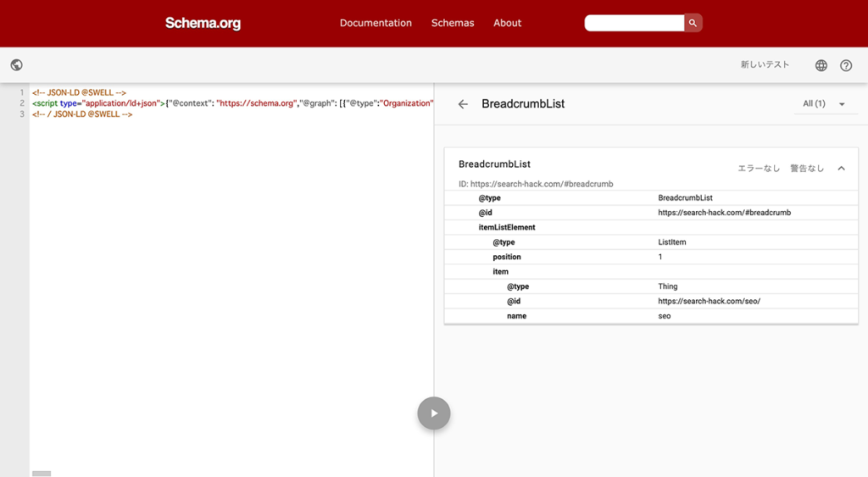Click the BreadcrumbList panel heading
The image size is (868, 477).
tap(522, 104)
